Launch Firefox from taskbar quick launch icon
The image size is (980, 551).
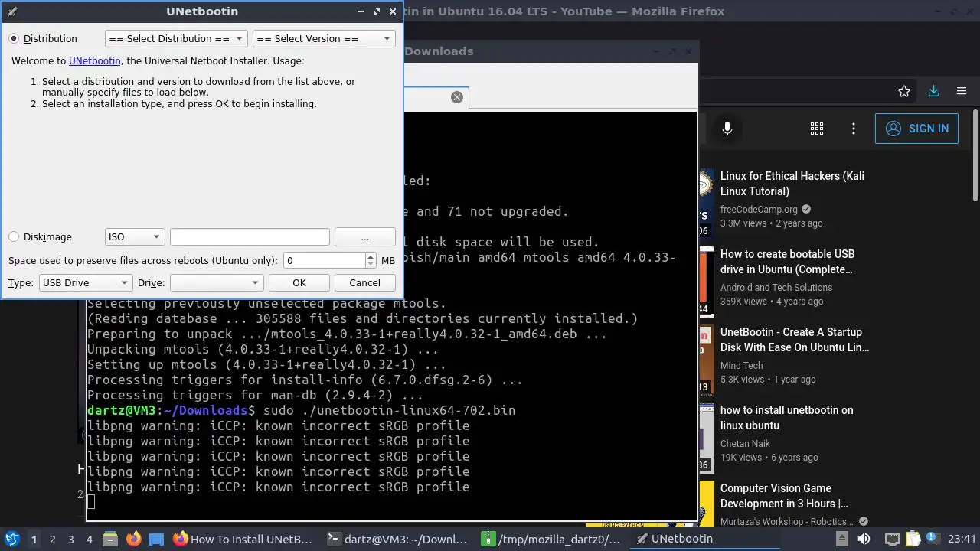coord(133,539)
